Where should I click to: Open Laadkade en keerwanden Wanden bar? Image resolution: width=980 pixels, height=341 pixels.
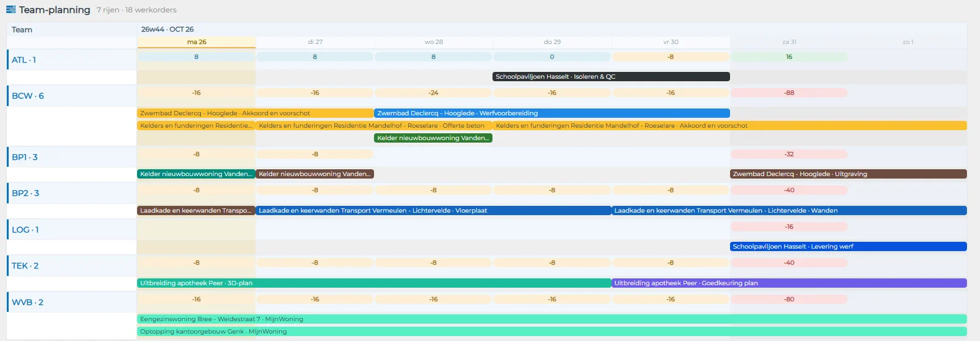(789, 211)
